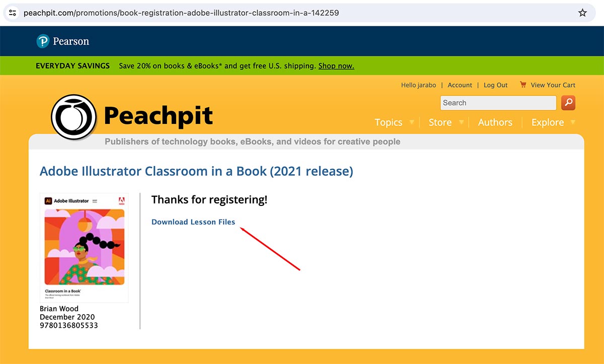Open the Topics menu
The image size is (604, 364).
coord(388,122)
